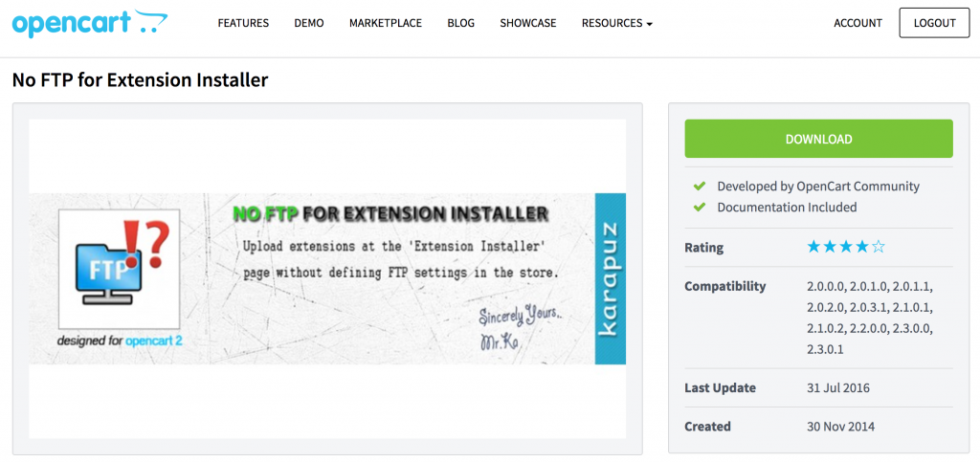Click the 'Documentation Included' text

pyautogui.click(x=787, y=207)
